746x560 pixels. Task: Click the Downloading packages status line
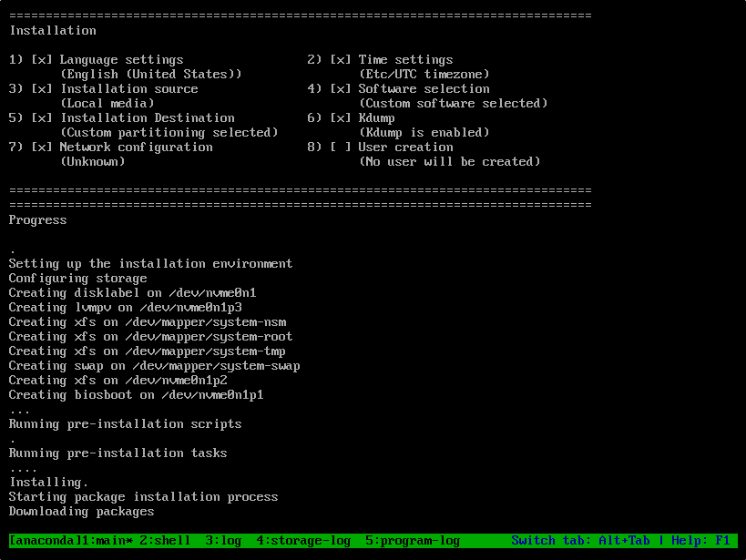coord(81,511)
